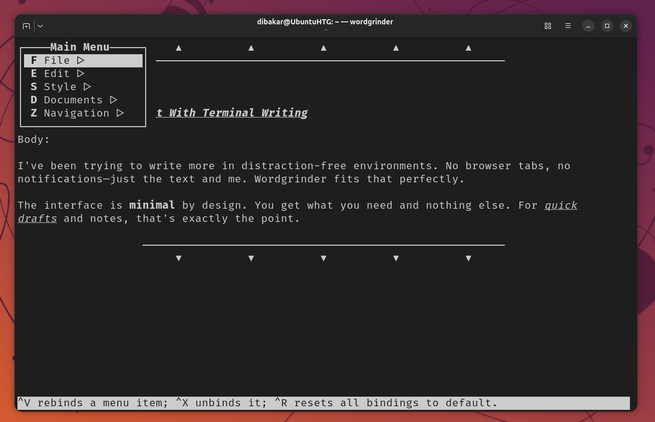Click the 'distraction-free' phrase in body text
This screenshot has height=422, width=655.
[294, 166]
